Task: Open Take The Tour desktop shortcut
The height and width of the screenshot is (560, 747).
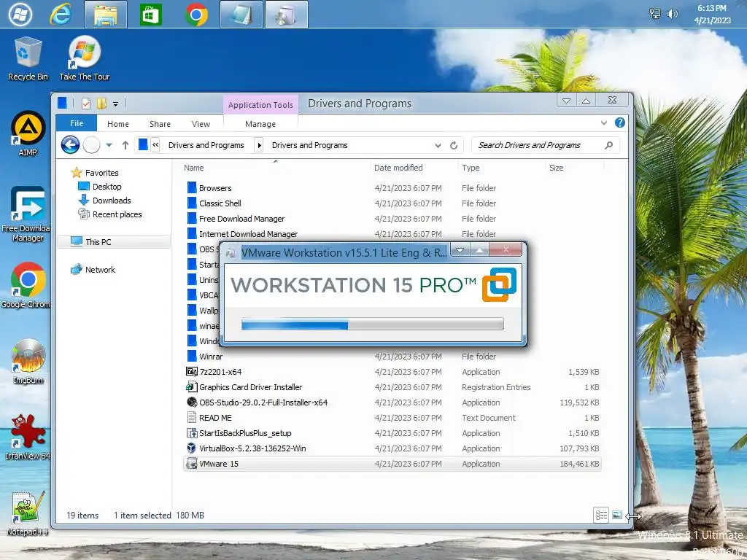Action: pos(85,58)
